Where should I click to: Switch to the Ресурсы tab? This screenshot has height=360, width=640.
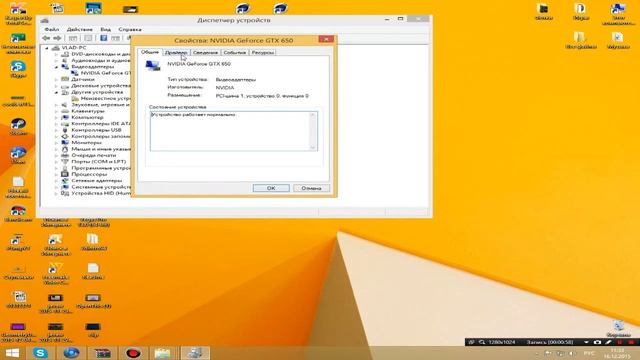262,52
